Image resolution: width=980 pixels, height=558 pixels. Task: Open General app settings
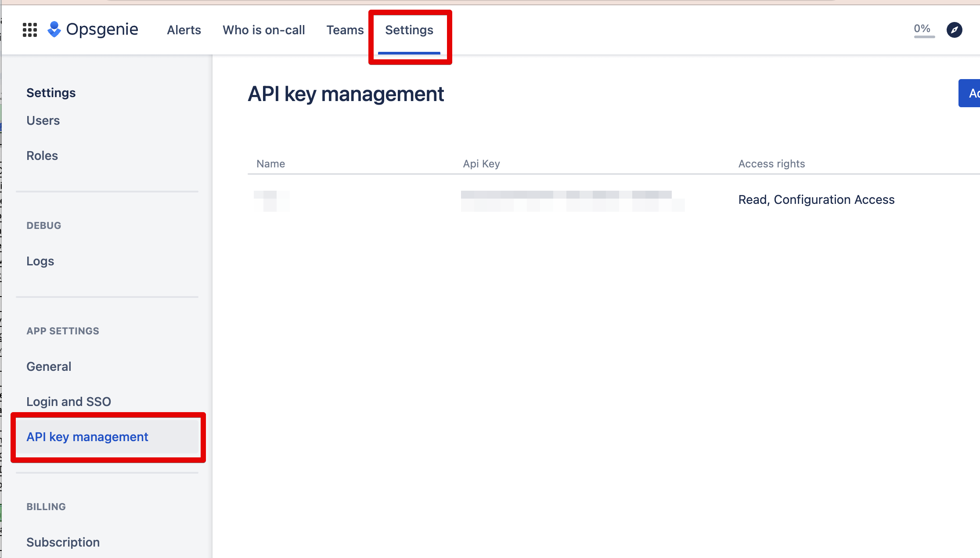tap(49, 366)
